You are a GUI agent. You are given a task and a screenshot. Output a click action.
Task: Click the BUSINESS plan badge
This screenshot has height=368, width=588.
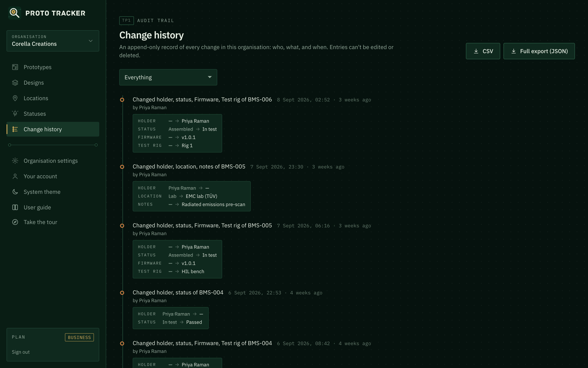pos(79,337)
